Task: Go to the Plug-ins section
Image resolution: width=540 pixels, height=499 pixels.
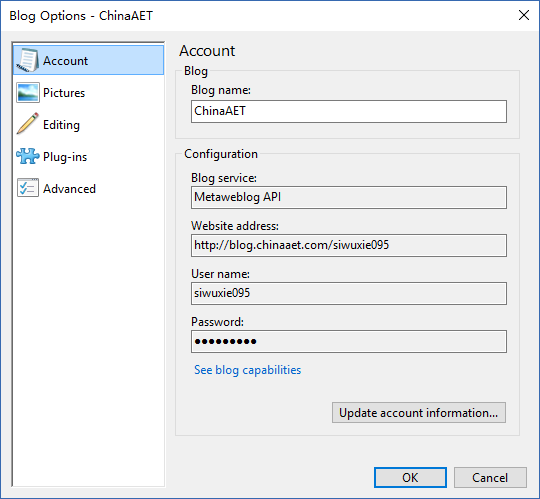Action: [x=89, y=156]
